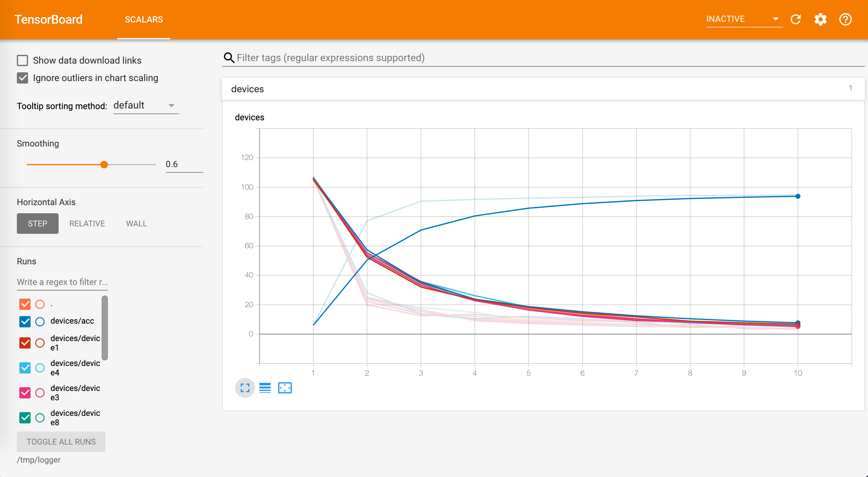The width and height of the screenshot is (868, 477).
Task: Toggle chart expand size icon
Action: tap(245, 388)
